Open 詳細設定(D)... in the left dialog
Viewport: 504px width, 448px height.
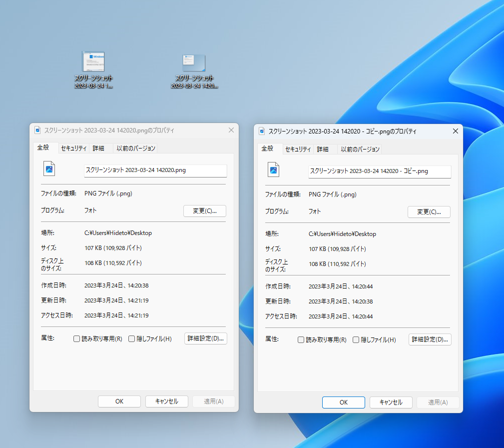tap(205, 338)
